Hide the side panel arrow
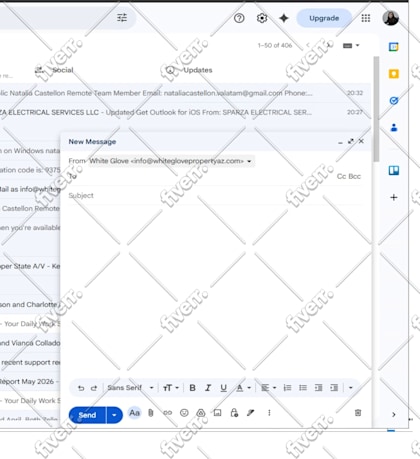 coord(394,414)
